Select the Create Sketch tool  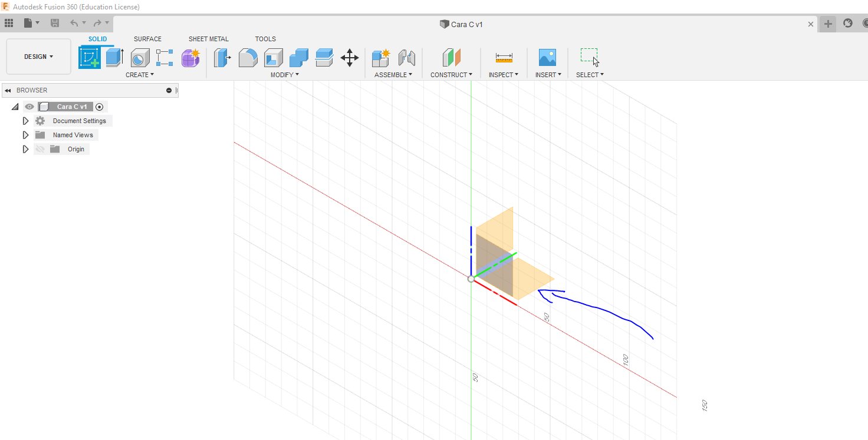[90, 58]
